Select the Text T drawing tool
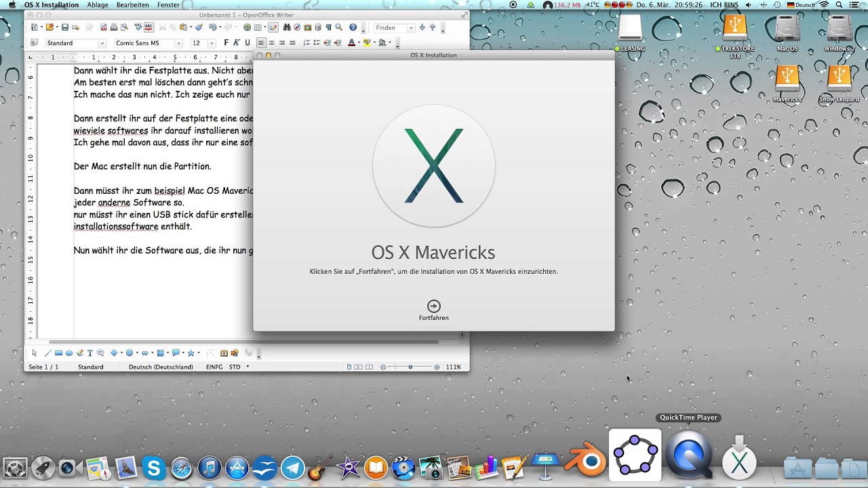Image resolution: width=868 pixels, height=488 pixels. click(90, 353)
